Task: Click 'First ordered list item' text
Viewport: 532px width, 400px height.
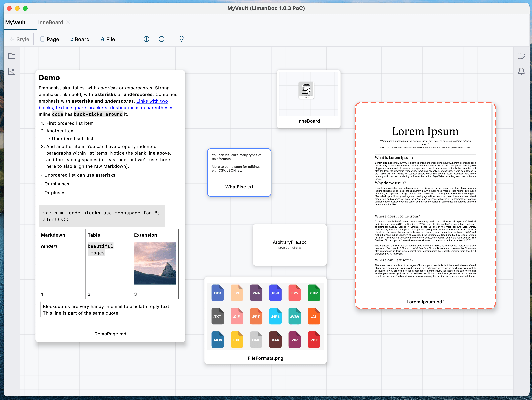Action: tap(70, 123)
